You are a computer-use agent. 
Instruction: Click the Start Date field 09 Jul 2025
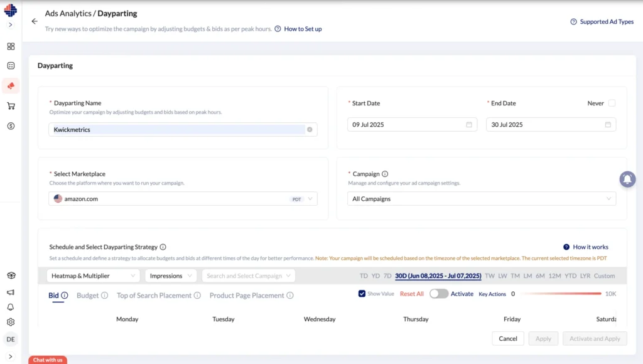412,125
